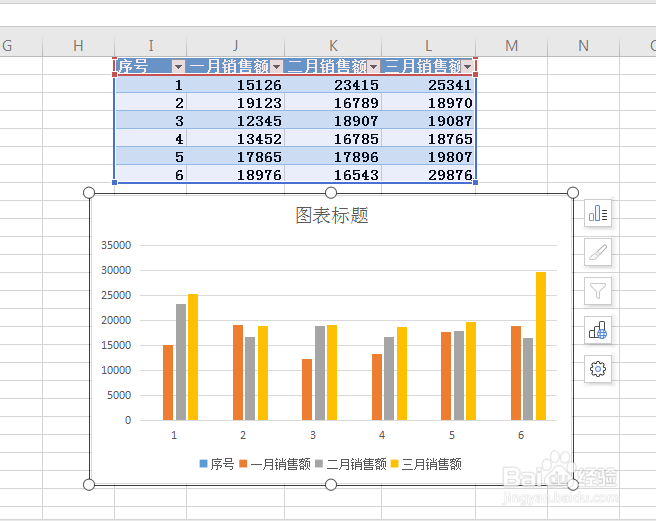This screenshot has height=521, width=656.
Task: Select column header J
Action: 236,45
